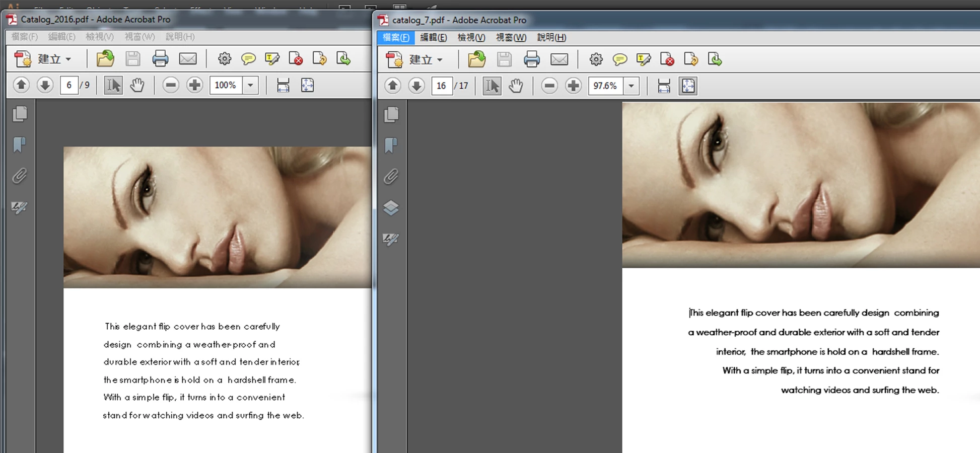Go to next page in catalog_7.pdf
Image resolution: width=980 pixels, height=453 pixels.
(416, 86)
